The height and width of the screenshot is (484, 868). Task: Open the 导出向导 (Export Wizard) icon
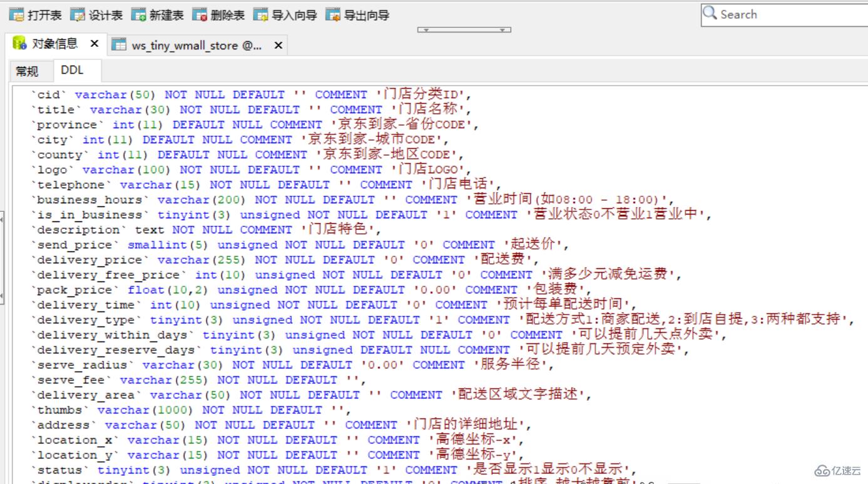(x=334, y=15)
